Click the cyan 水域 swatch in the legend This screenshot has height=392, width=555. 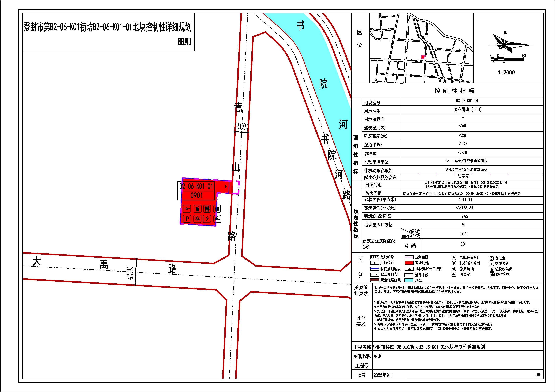pyautogui.click(x=409, y=280)
